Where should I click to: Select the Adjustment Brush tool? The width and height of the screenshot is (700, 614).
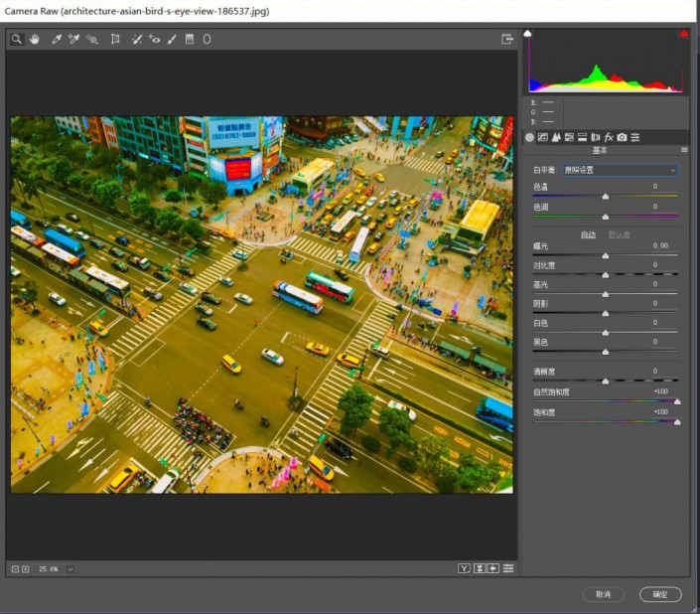point(172,40)
